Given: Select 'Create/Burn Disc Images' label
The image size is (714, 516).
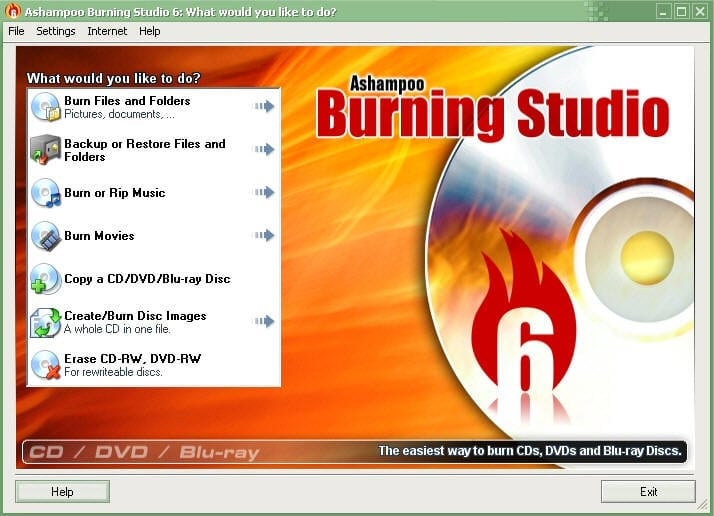Looking at the screenshot, I should tap(135, 316).
